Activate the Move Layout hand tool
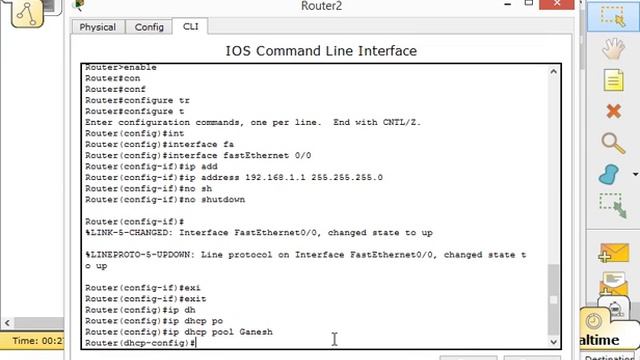Viewport: 640px width, 360px height. point(613,48)
